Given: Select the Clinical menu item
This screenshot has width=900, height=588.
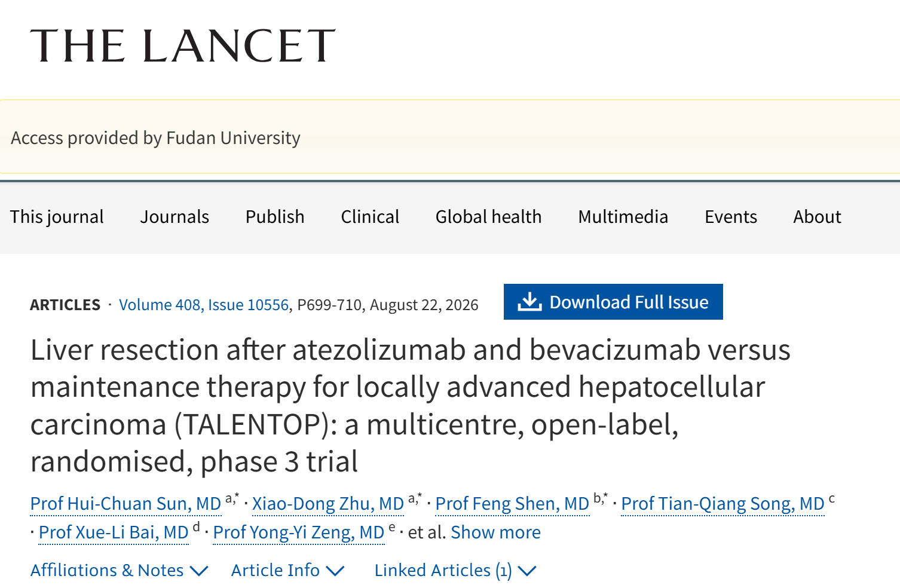Looking at the screenshot, I should (370, 217).
